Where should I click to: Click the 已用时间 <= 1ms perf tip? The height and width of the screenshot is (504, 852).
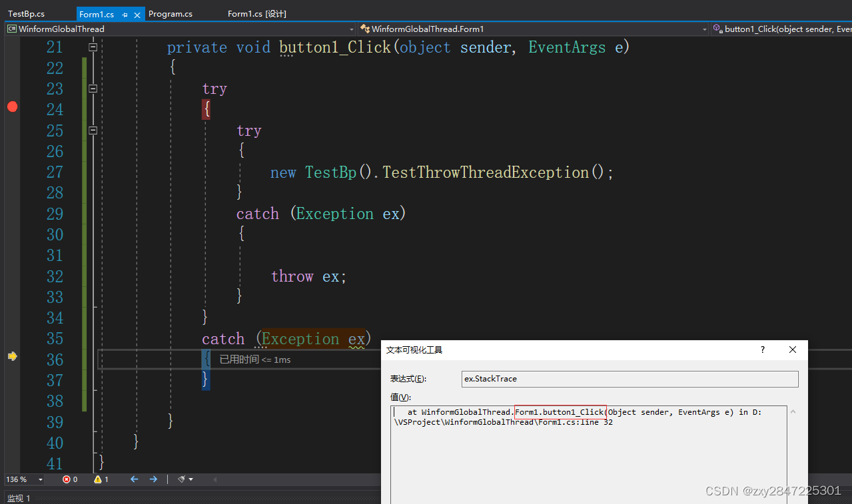pos(255,360)
